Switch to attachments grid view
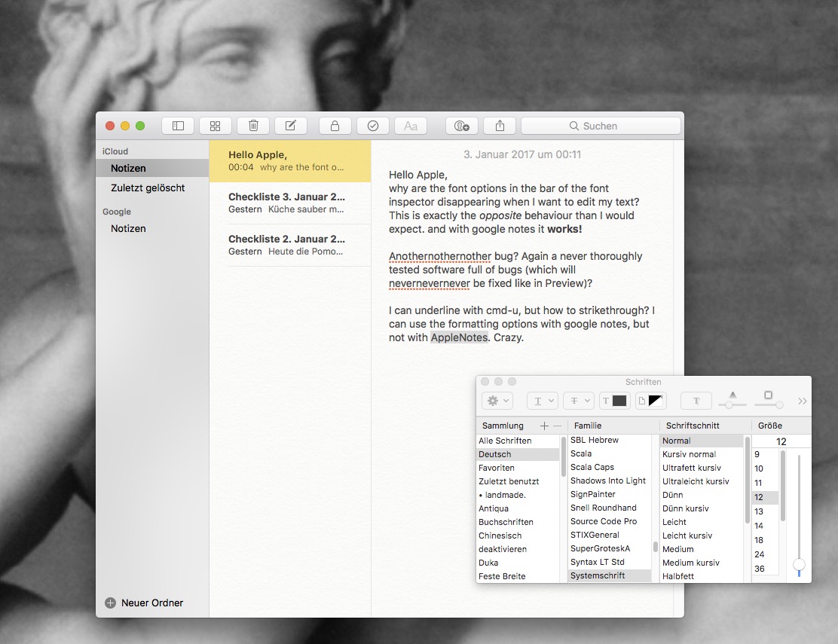The width and height of the screenshot is (838, 644). point(216,126)
